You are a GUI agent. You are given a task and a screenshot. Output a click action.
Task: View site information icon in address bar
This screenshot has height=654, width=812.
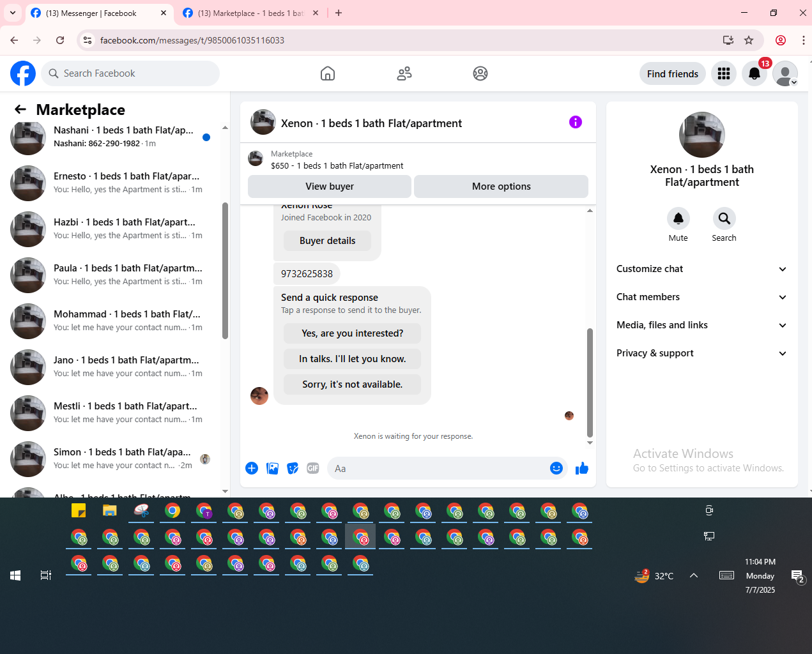(88, 40)
